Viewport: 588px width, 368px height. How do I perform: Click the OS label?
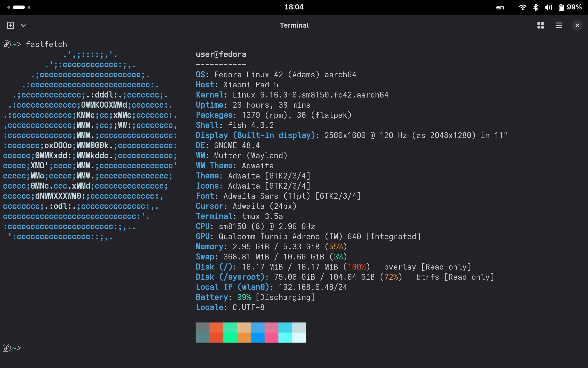201,75
